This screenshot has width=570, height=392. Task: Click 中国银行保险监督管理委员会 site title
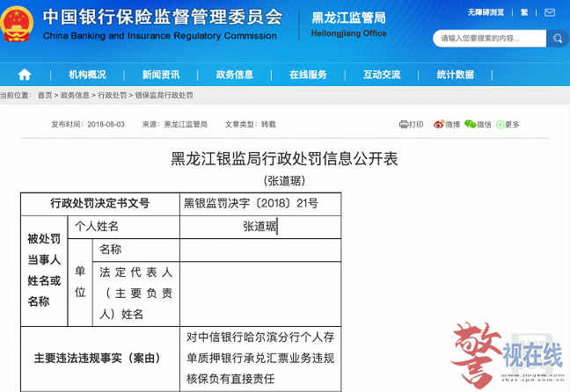163,17
